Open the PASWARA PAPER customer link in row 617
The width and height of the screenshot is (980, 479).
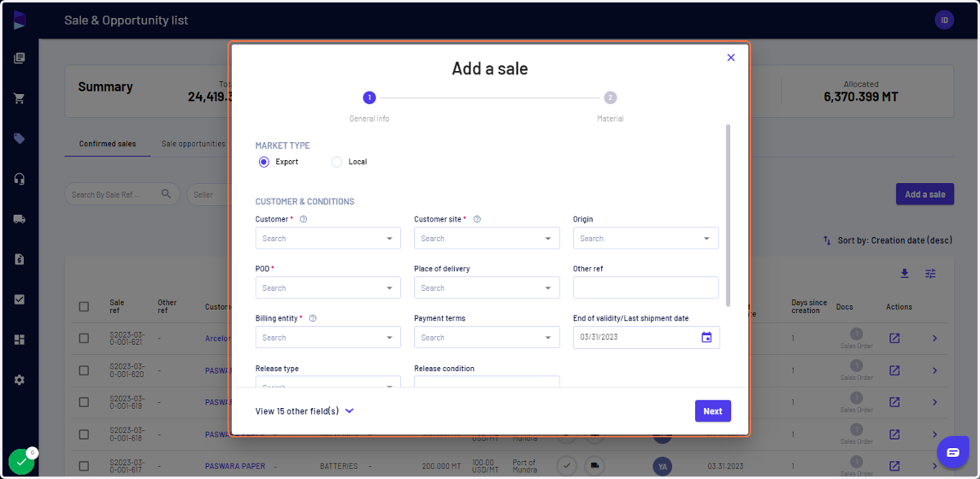click(x=234, y=466)
